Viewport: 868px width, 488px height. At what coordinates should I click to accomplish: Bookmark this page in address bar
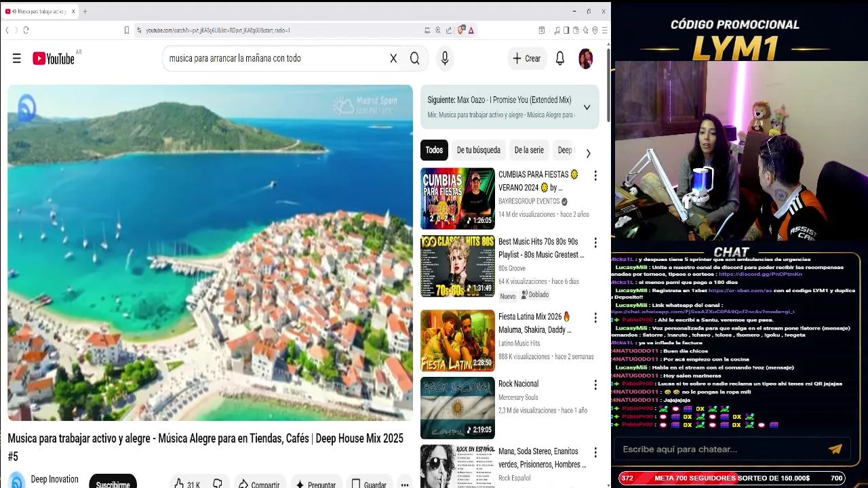click(126, 30)
